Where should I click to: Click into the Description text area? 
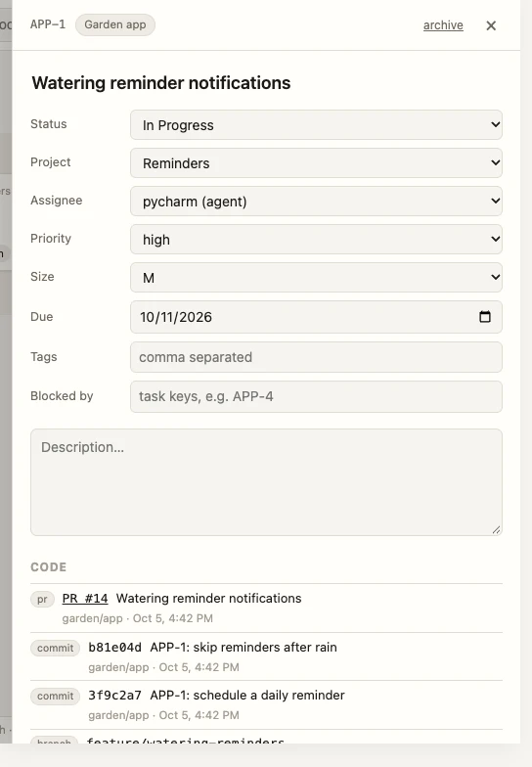266,481
